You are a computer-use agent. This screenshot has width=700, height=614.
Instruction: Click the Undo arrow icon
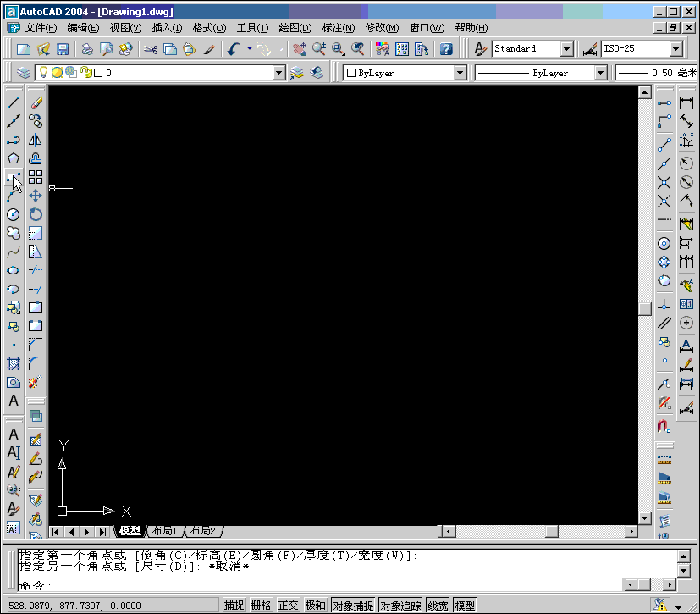(234, 48)
